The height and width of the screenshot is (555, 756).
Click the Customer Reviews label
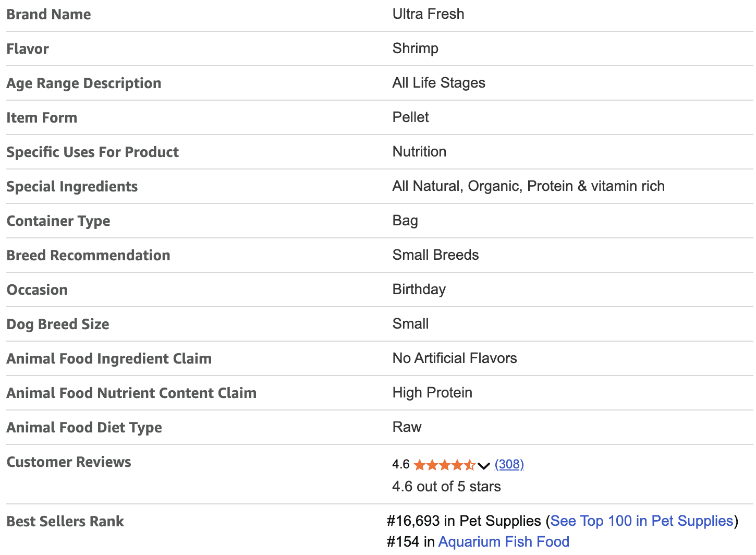(x=68, y=462)
